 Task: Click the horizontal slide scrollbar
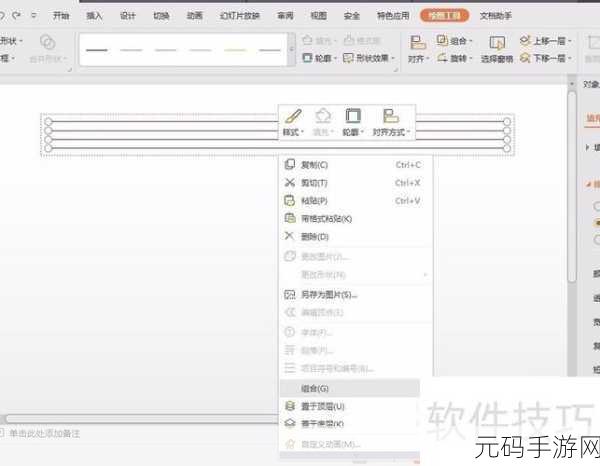click(x=140, y=419)
